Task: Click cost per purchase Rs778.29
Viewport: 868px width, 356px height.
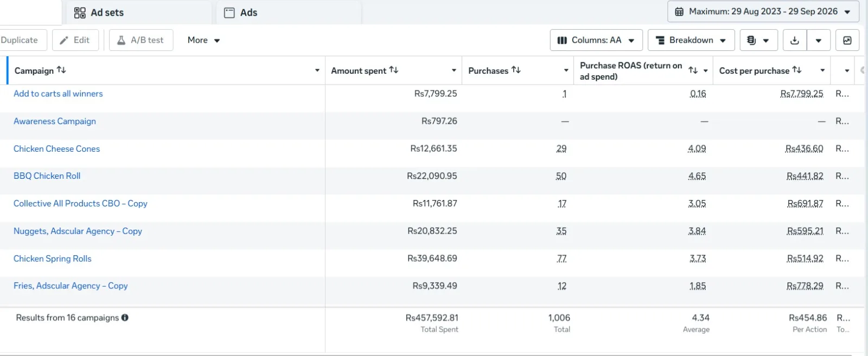Action: pyautogui.click(x=805, y=286)
